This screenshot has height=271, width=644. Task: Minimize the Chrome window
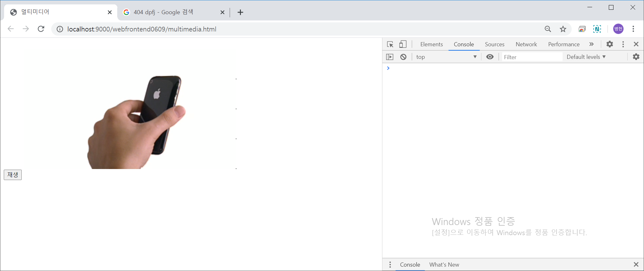pos(590,7)
